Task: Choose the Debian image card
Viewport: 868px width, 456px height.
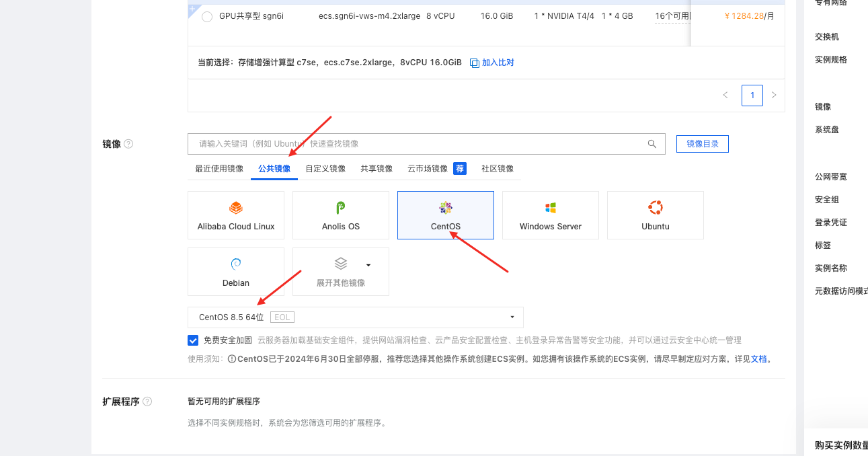Action: (x=236, y=272)
